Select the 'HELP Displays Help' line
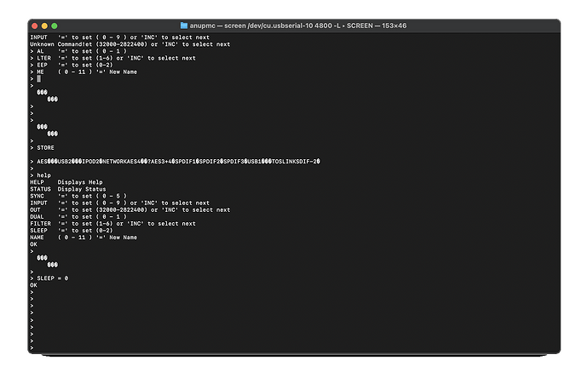 coord(66,182)
